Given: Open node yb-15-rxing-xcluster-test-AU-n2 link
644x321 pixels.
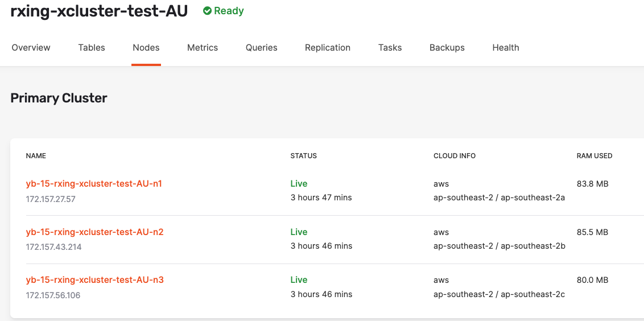Looking at the screenshot, I should point(94,232).
